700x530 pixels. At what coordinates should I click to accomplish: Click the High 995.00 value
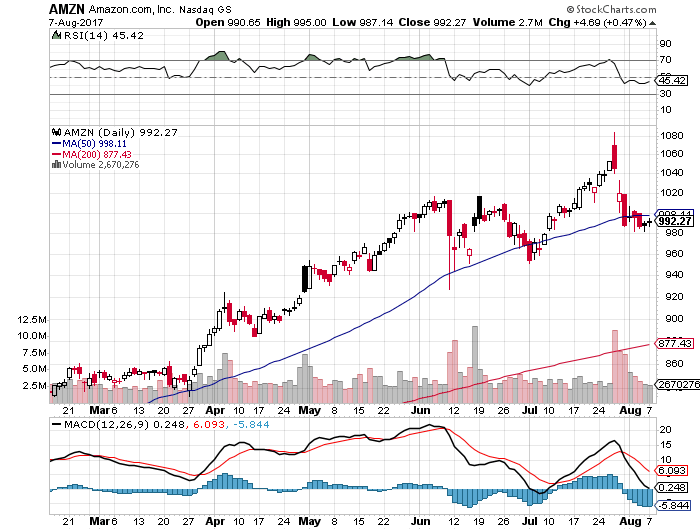296,22
